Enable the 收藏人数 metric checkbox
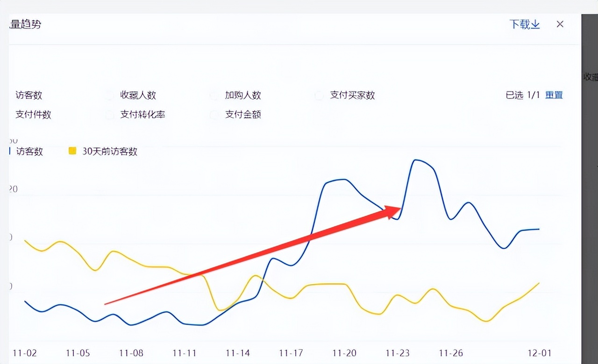Screen dimensions: 598x364 tap(109, 95)
